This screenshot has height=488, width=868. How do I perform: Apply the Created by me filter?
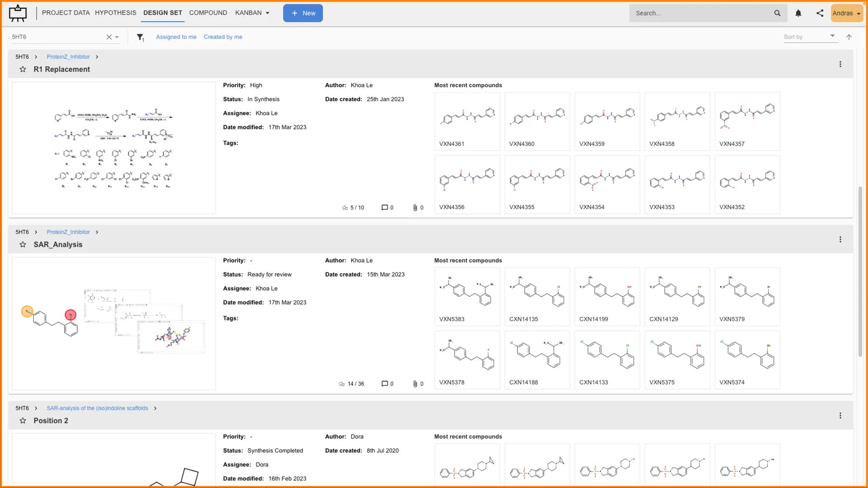tap(223, 37)
